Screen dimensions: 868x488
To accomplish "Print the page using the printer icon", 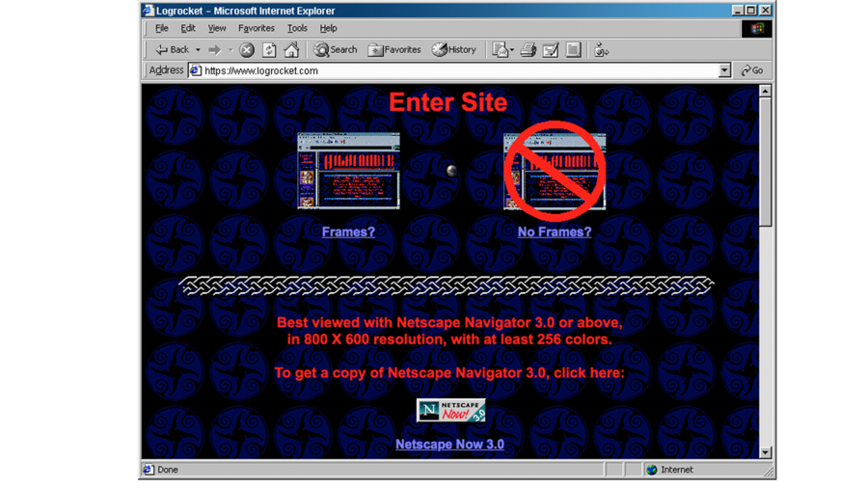I will 529,50.
